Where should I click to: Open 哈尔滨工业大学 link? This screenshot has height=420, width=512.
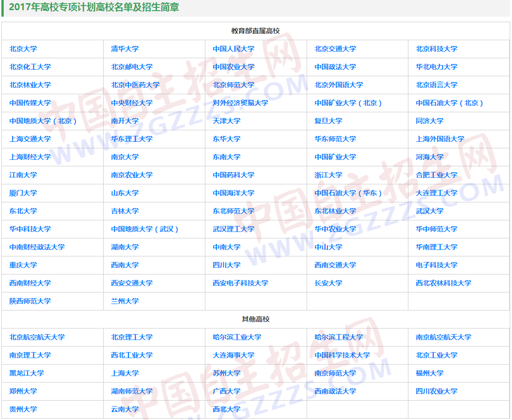(x=237, y=337)
